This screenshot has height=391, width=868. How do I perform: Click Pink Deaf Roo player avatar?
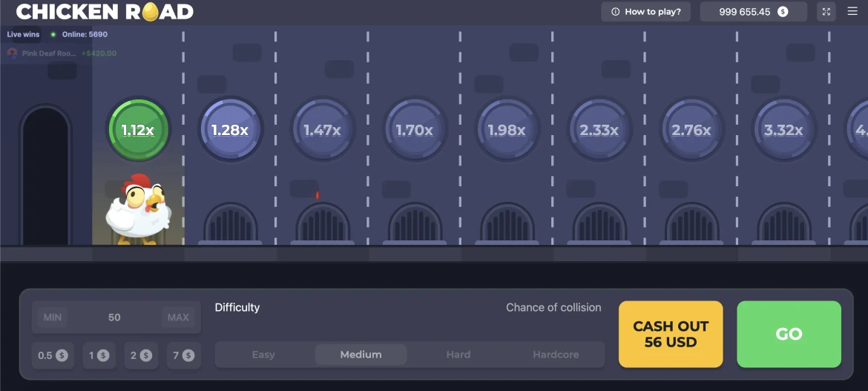point(12,53)
